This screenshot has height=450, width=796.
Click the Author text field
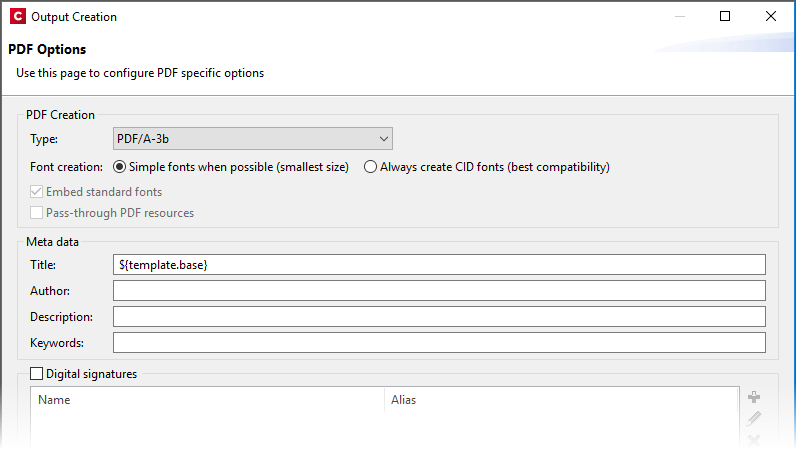(439, 291)
